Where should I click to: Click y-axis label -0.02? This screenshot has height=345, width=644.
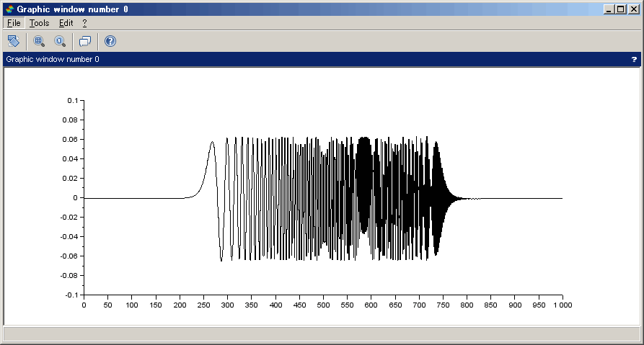(69, 217)
